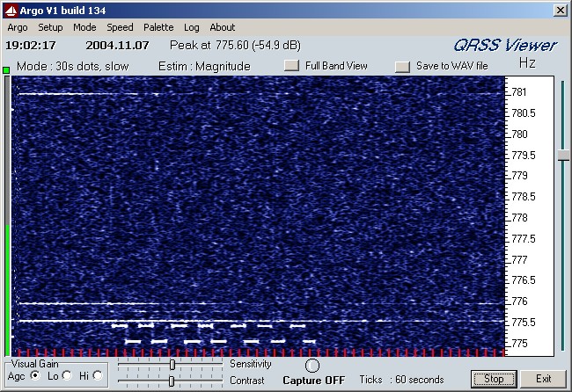Click the green audio level meter
This screenshot has width=572, height=392.
pyautogui.click(x=7, y=290)
